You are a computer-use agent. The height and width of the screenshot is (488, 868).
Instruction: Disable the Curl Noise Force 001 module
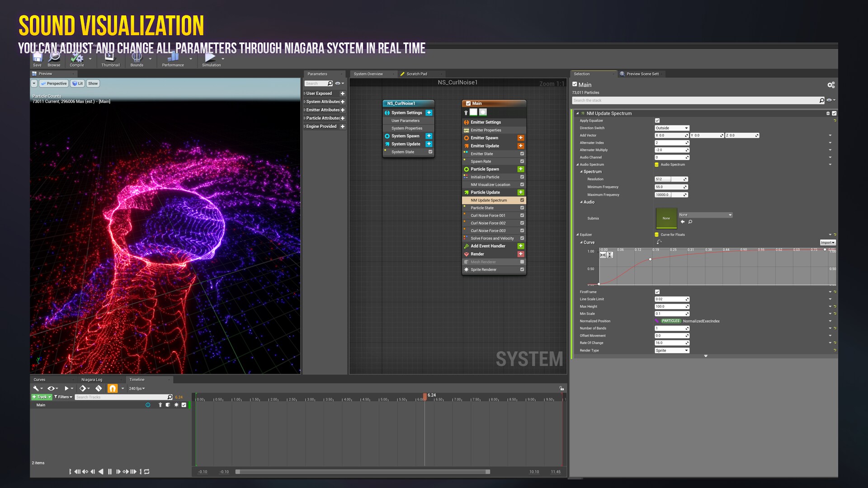[522, 216]
